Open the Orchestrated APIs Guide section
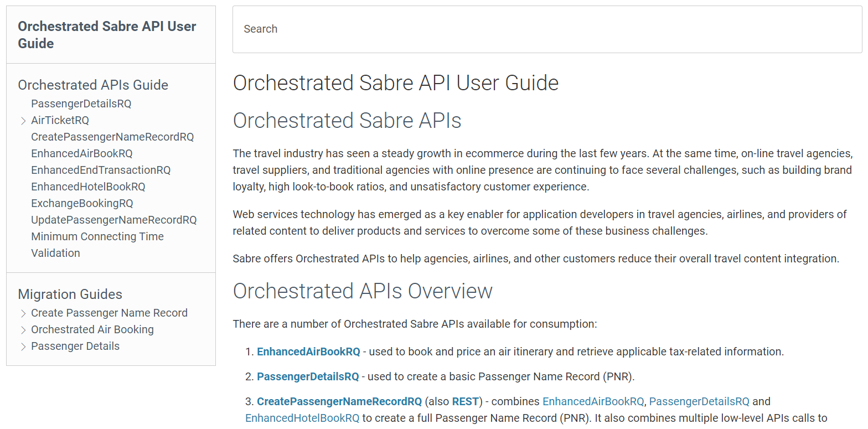868x429 pixels. click(x=93, y=85)
